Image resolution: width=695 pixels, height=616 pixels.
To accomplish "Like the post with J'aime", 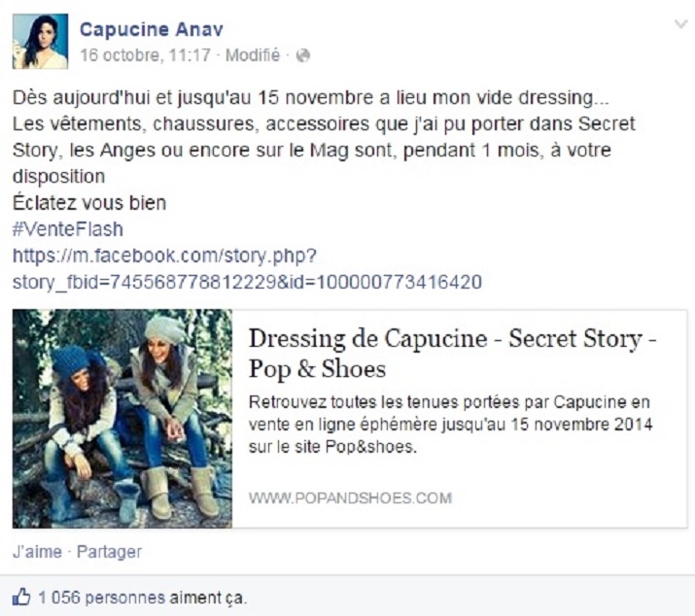I will pyautogui.click(x=37, y=552).
